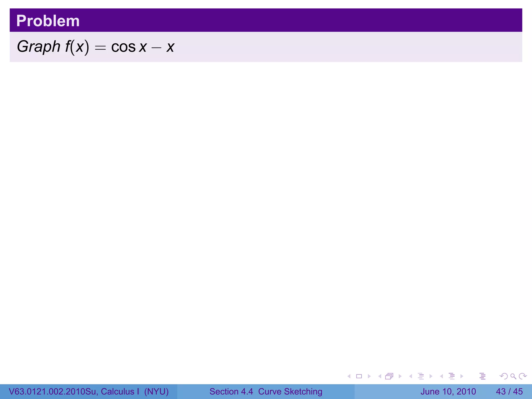Go to previous subsection arrow
Screen dimensions: 532x399
click(x=411, y=376)
